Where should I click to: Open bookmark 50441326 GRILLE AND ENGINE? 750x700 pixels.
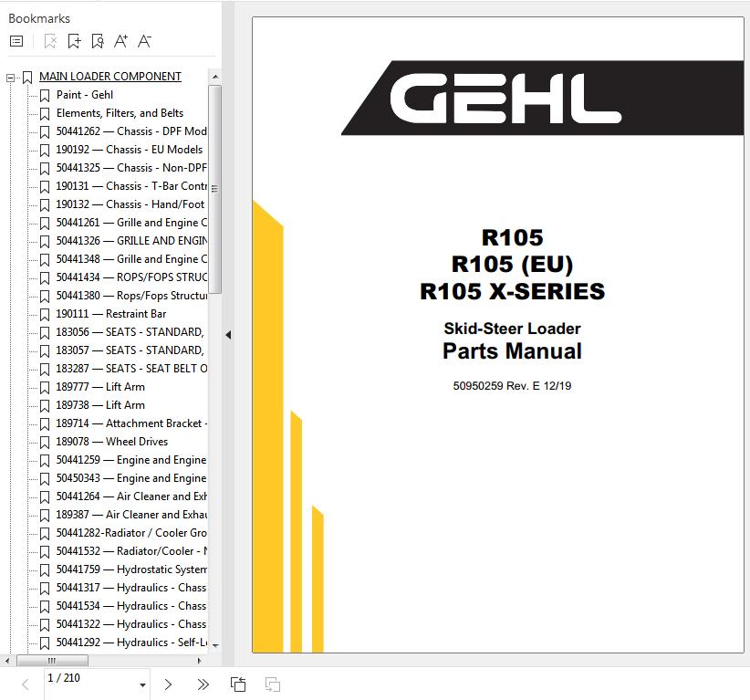[x=131, y=241]
